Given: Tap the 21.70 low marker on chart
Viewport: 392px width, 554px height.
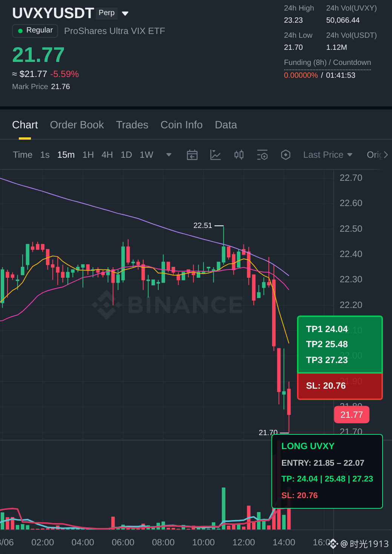Looking at the screenshot, I should click(x=268, y=432).
